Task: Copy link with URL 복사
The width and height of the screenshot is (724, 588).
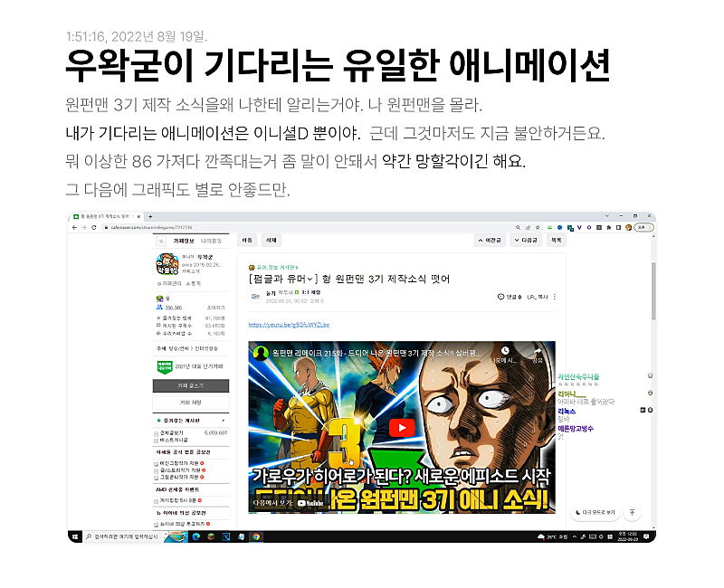Action: pos(537,297)
